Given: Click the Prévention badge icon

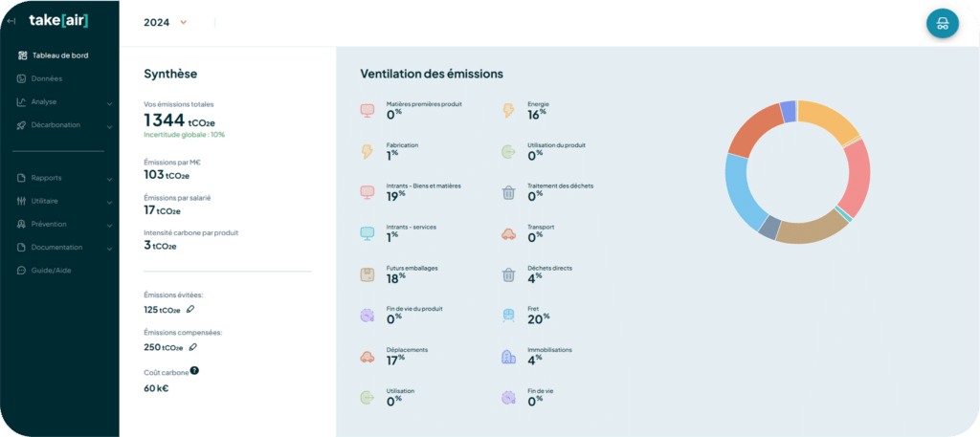Looking at the screenshot, I should point(21,224).
